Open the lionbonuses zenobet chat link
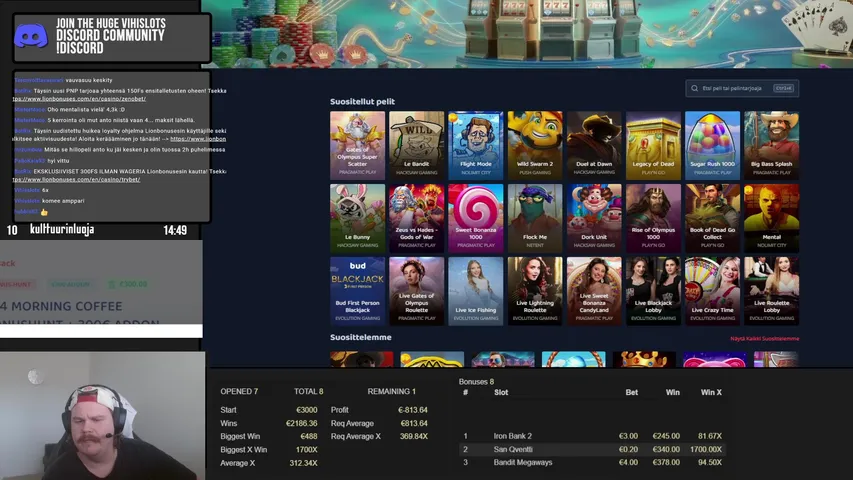Viewport: 853px width, 480px height. [x=79, y=99]
